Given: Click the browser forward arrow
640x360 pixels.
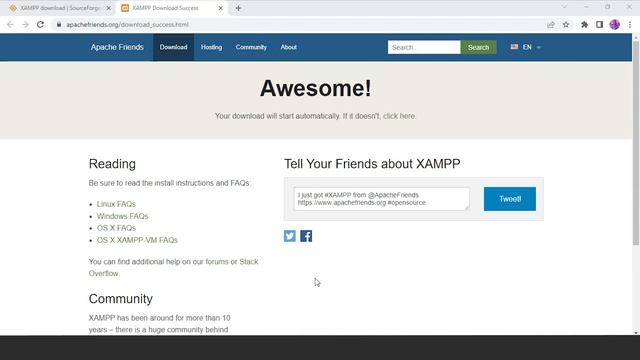Looking at the screenshot, I should point(25,24).
